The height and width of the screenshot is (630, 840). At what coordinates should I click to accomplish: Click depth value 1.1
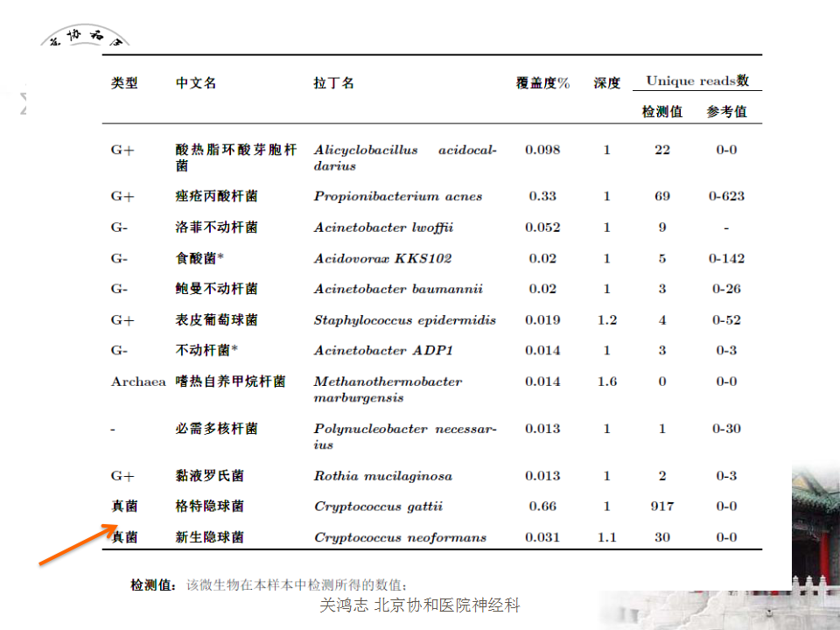(x=607, y=537)
